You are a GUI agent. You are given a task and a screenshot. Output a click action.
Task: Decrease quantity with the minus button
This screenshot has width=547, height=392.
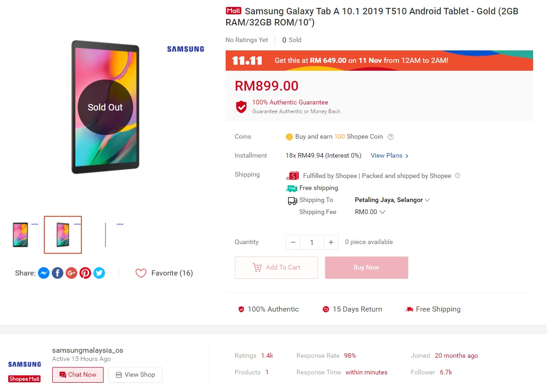click(293, 242)
